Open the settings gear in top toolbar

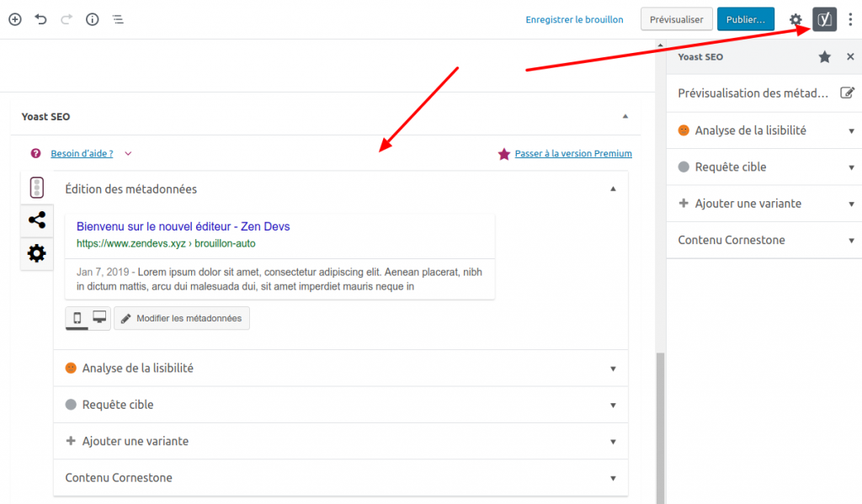click(x=795, y=20)
